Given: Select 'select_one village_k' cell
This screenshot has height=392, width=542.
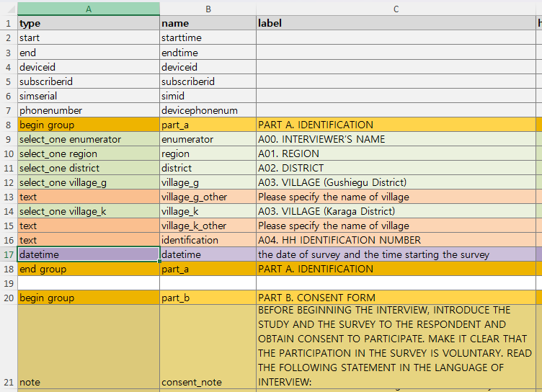Looking at the screenshot, I should click(89, 211).
